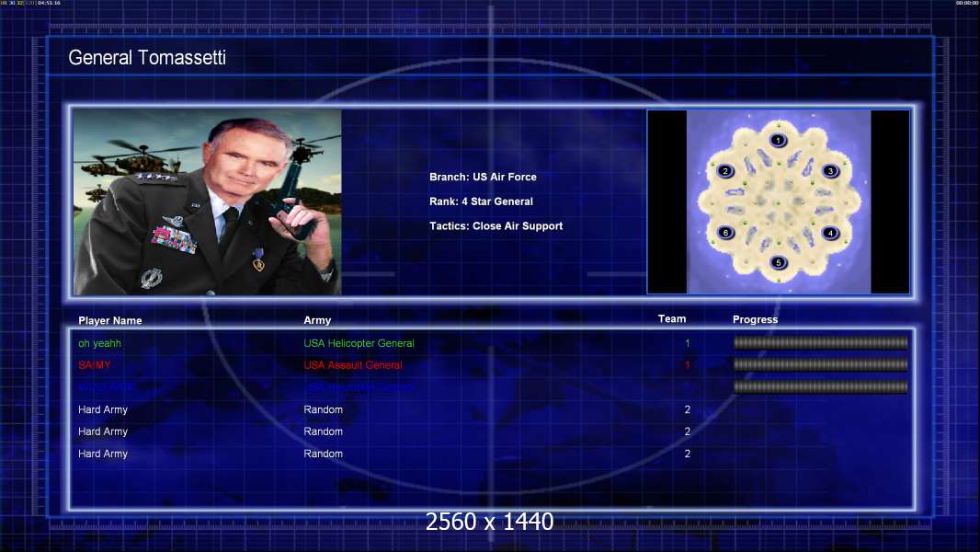The height and width of the screenshot is (552, 980).
Task: Click the 'Army' column header
Action: [317, 320]
